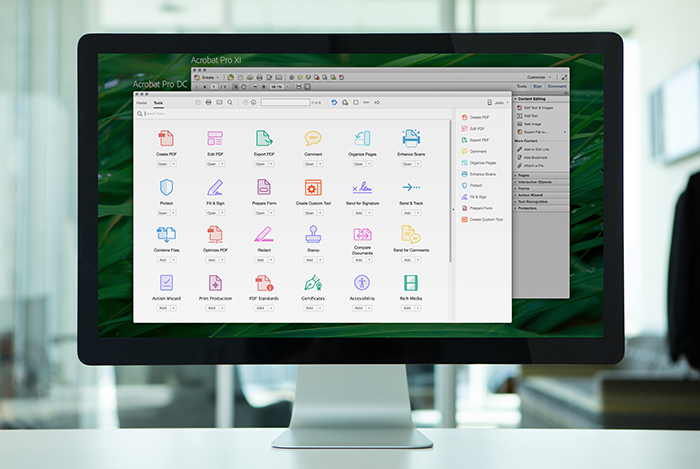Click the Export PDF icon in tools grid
The width and height of the screenshot is (700, 469).
(x=263, y=138)
